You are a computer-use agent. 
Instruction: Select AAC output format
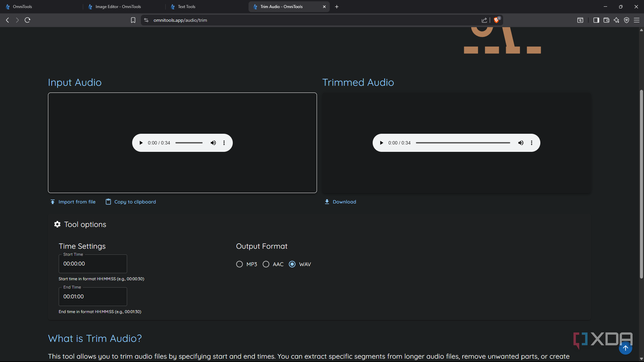coord(266,264)
